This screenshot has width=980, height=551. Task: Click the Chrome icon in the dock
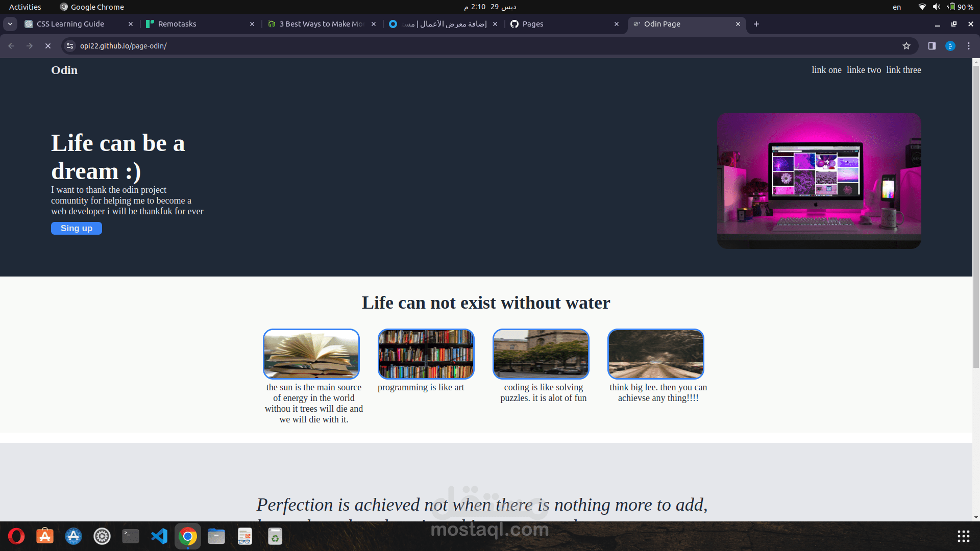(x=188, y=536)
